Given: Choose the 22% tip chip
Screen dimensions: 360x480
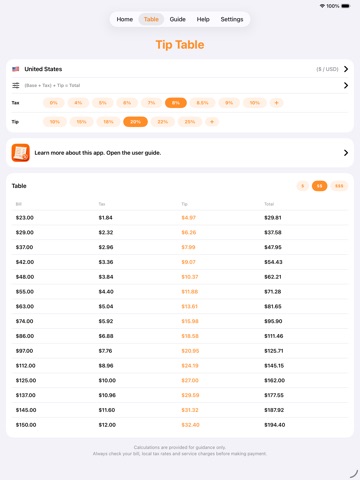Looking at the screenshot, I should [163, 122].
